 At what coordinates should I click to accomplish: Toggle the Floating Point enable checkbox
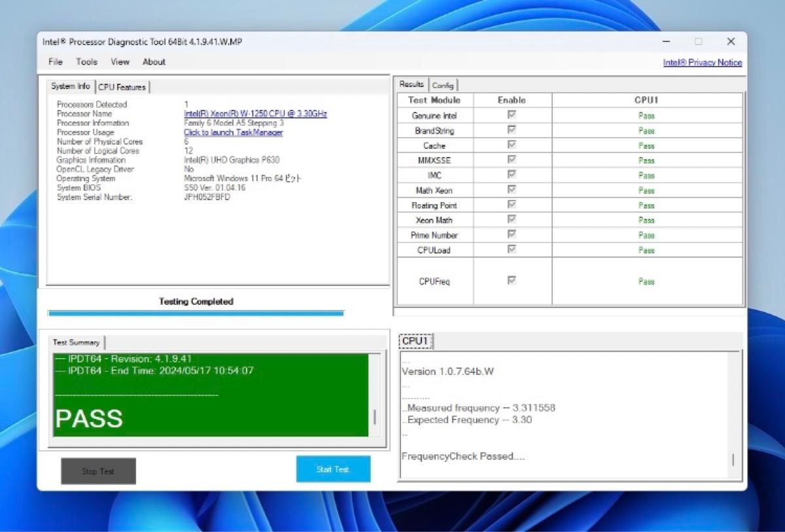pyautogui.click(x=512, y=204)
